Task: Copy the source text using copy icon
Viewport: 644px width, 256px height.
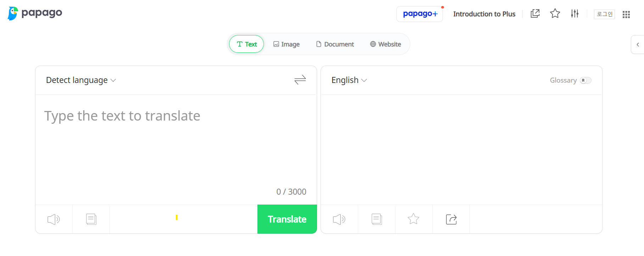Action: point(91,219)
